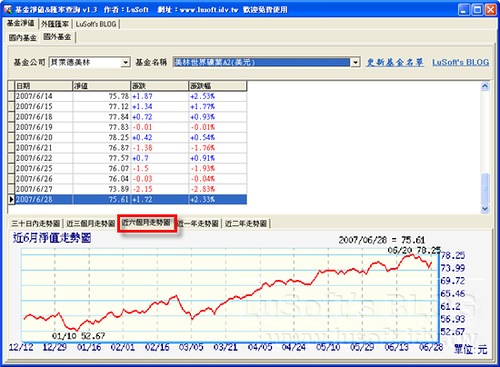This screenshot has height=367, width=500.
Task: Expand the 基金名稱 fund name dropdown
Action: (x=355, y=62)
